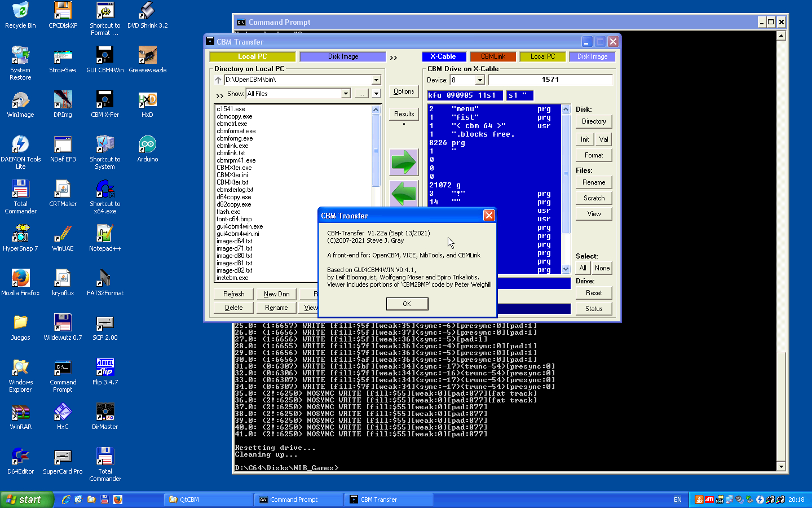Select the X-Cable destination tab
The width and height of the screenshot is (812, 508).
click(443, 56)
